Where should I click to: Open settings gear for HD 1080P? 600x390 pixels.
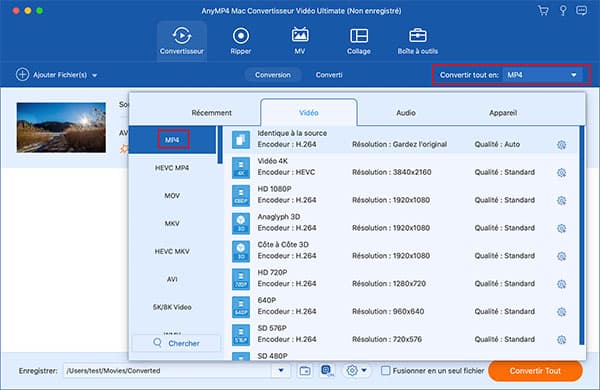pyautogui.click(x=561, y=201)
